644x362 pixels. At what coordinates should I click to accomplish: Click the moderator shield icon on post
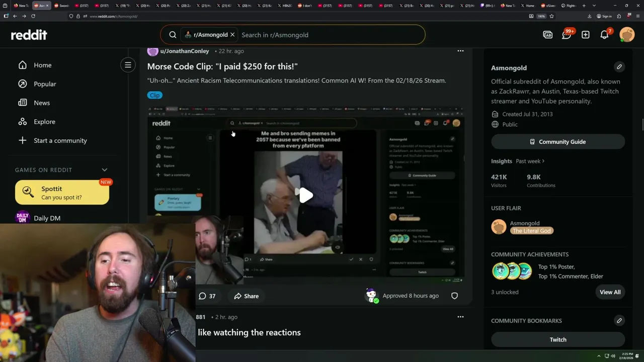point(454,296)
